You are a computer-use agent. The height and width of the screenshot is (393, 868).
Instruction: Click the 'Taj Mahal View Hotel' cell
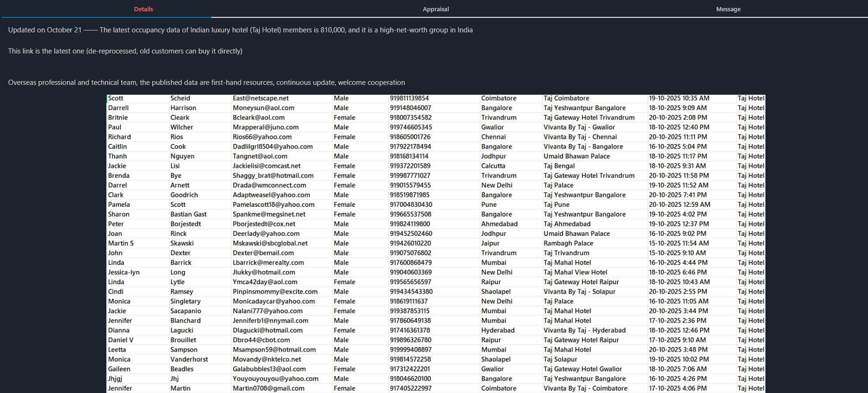click(x=575, y=272)
